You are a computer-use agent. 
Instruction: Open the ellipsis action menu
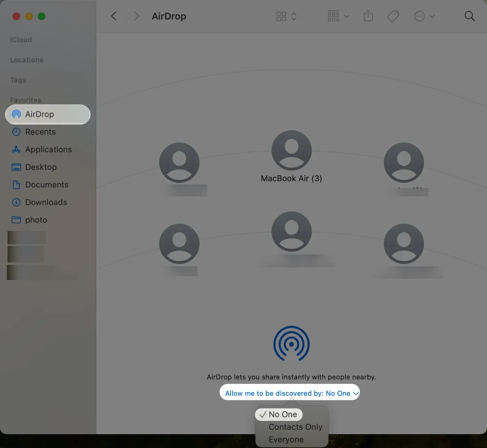(x=424, y=16)
